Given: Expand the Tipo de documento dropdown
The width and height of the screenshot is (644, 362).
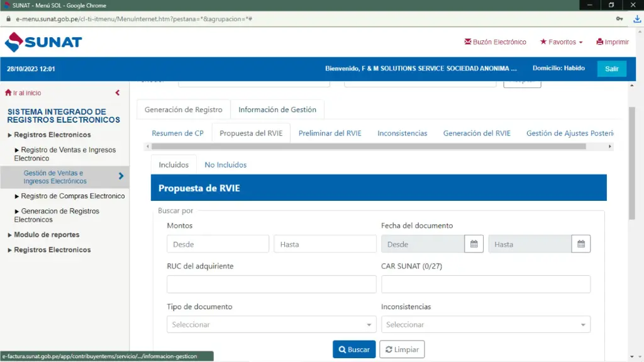Looking at the screenshot, I should coord(271,325).
